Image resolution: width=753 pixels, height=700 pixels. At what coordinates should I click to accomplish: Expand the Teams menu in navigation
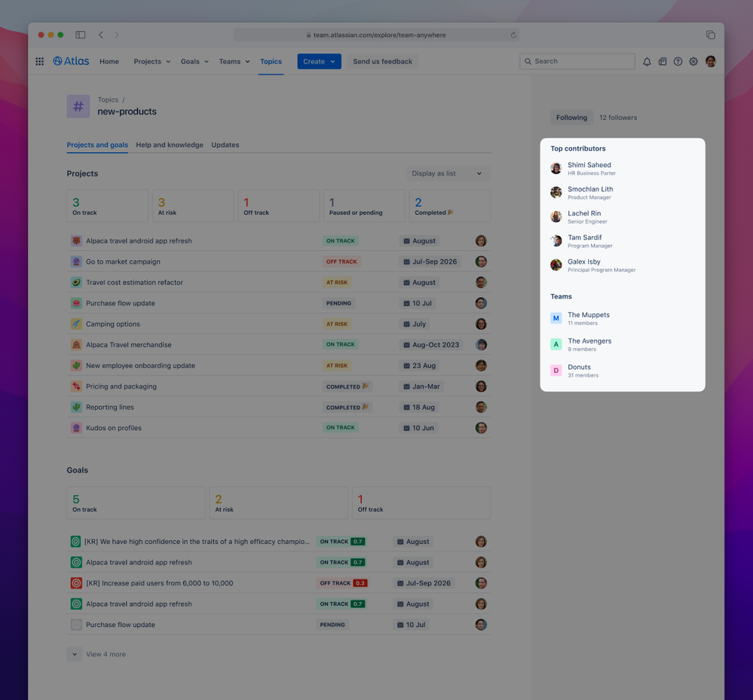(234, 62)
